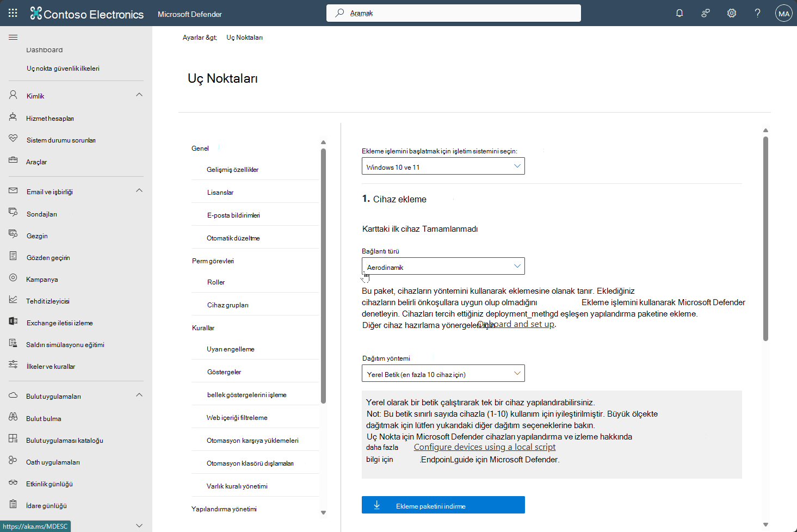Click the Ekleme paketini indirme button
This screenshot has height=532, width=797.
click(443, 505)
